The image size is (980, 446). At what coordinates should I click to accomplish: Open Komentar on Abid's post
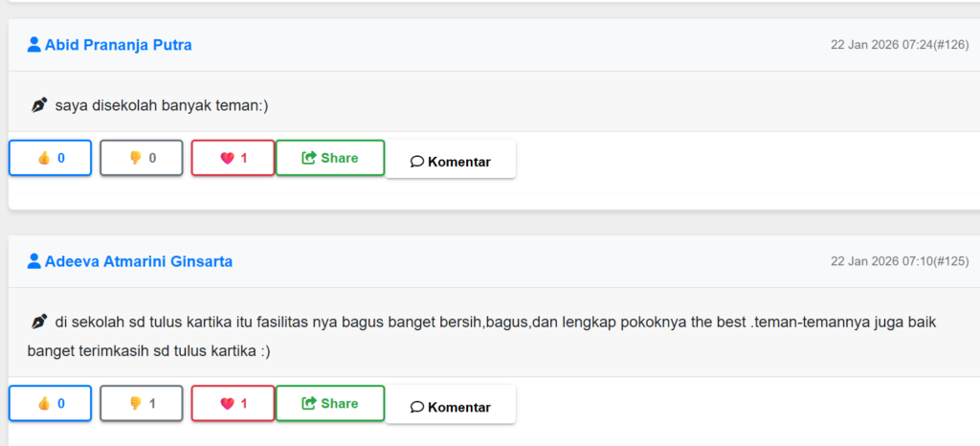point(450,161)
